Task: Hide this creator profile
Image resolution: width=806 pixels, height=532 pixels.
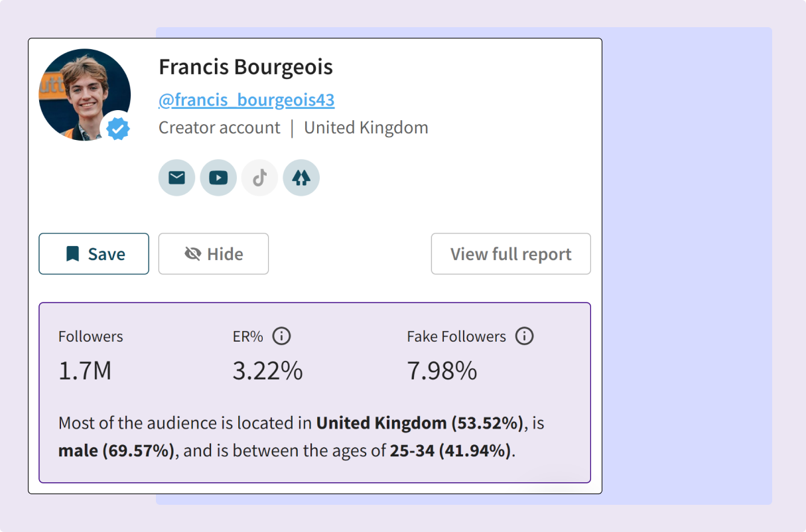Action: pyautogui.click(x=214, y=253)
